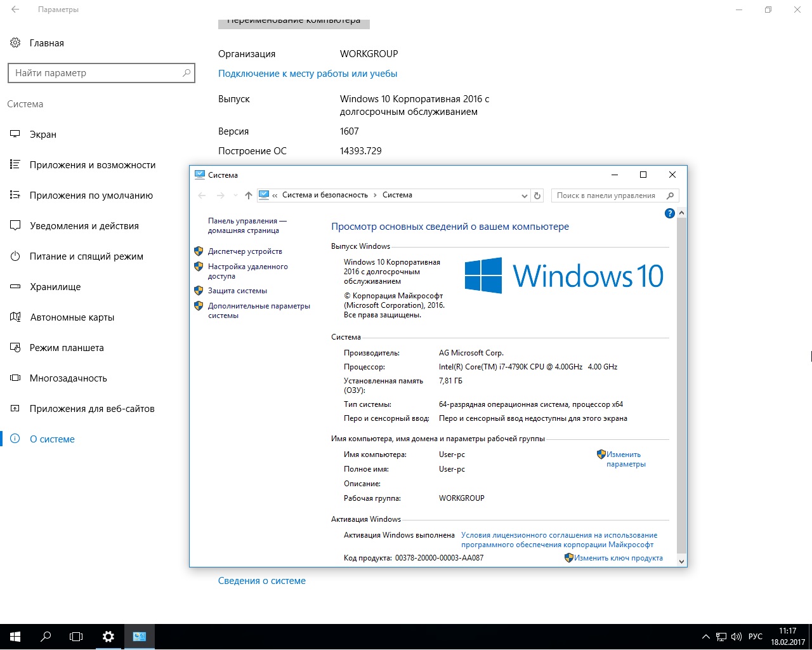Click the Приложения для веб-сайтов icon
This screenshot has height=650, width=812.
[15, 409]
